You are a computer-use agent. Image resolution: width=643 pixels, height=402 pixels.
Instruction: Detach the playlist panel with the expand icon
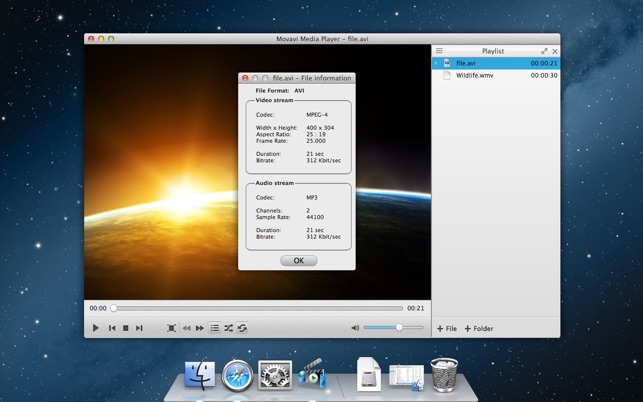[x=544, y=51]
